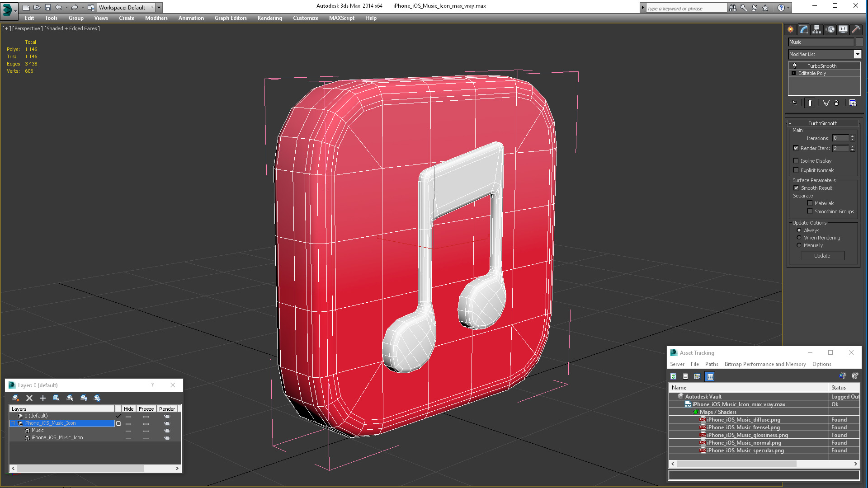Remove modifier from the stack icon
This screenshot has width=868, height=488.
(x=837, y=103)
